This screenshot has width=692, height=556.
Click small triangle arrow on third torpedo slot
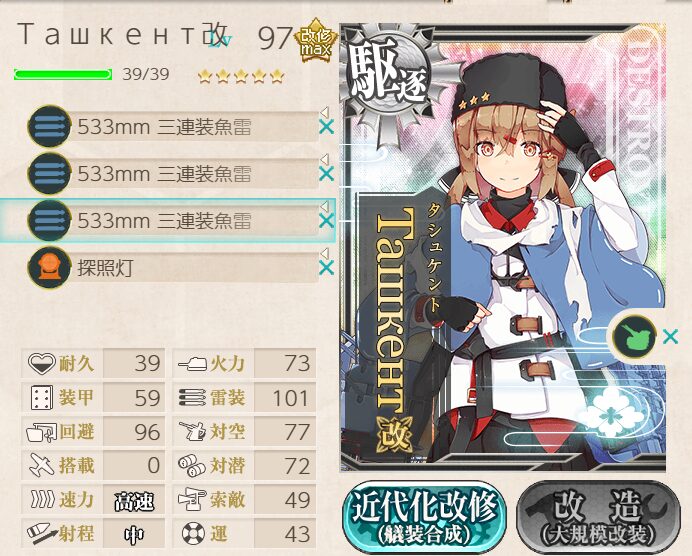click(x=325, y=205)
